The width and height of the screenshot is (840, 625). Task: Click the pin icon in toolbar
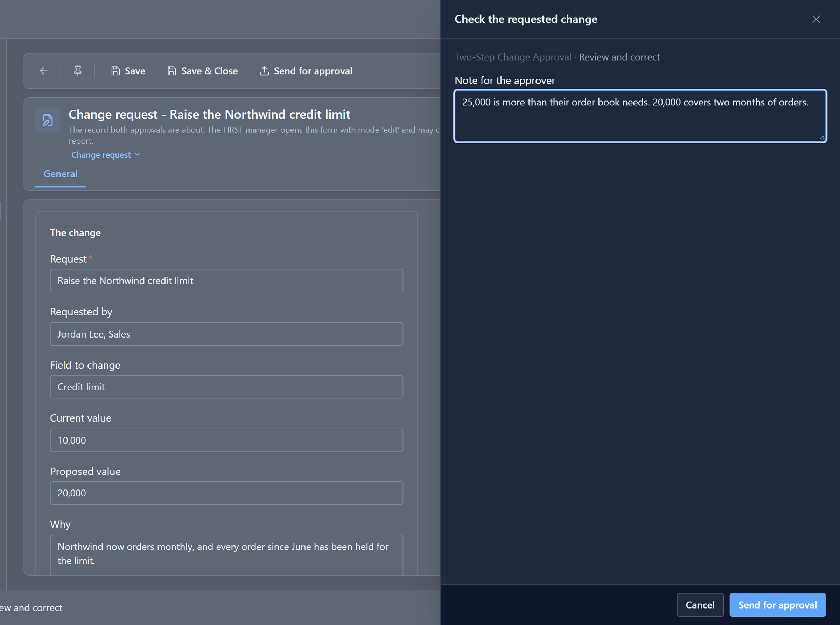point(78,71)
